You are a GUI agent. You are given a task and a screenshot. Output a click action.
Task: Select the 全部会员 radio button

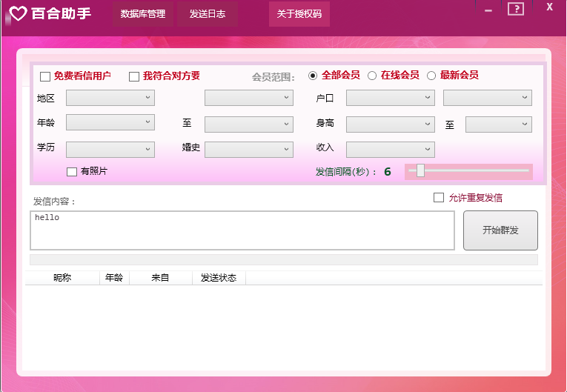tap(313, 76)
